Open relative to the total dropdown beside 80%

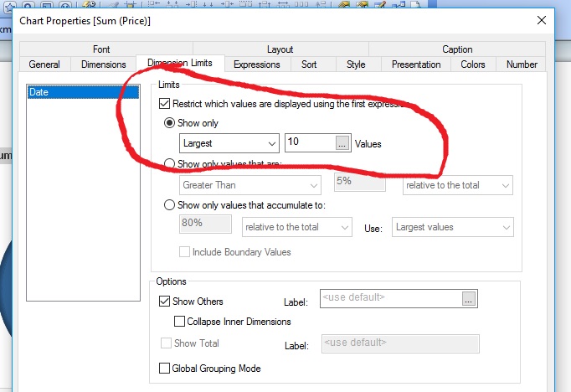296,227
